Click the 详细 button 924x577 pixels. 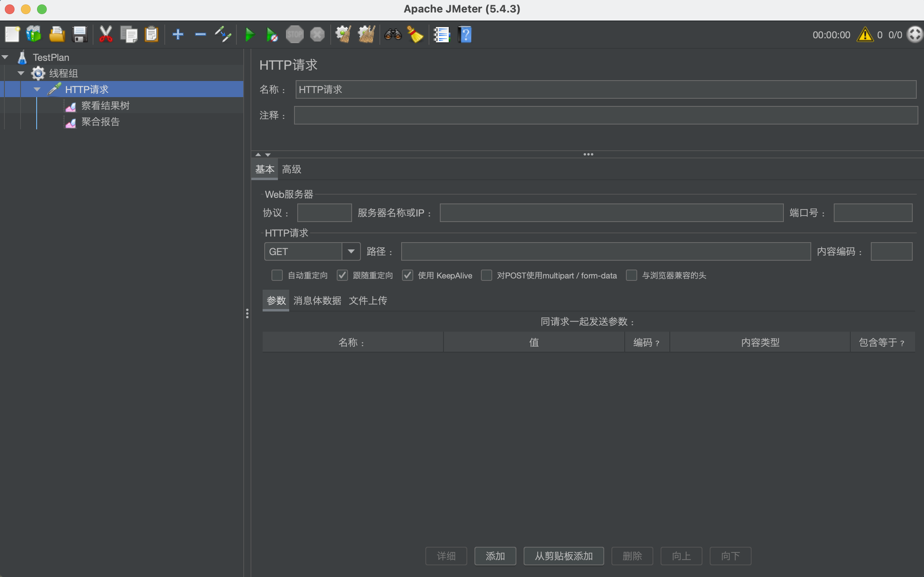pos(446,556)
